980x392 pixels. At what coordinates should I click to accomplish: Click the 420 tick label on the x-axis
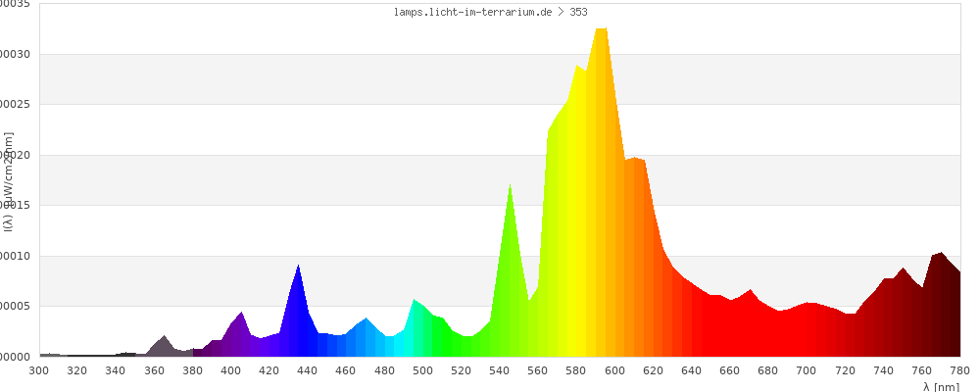pos(269,370)
